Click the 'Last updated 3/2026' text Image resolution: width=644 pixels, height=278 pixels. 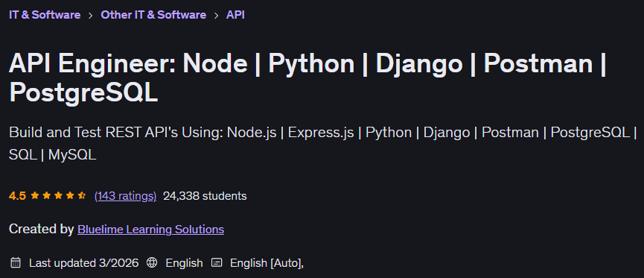pos(84,263)
